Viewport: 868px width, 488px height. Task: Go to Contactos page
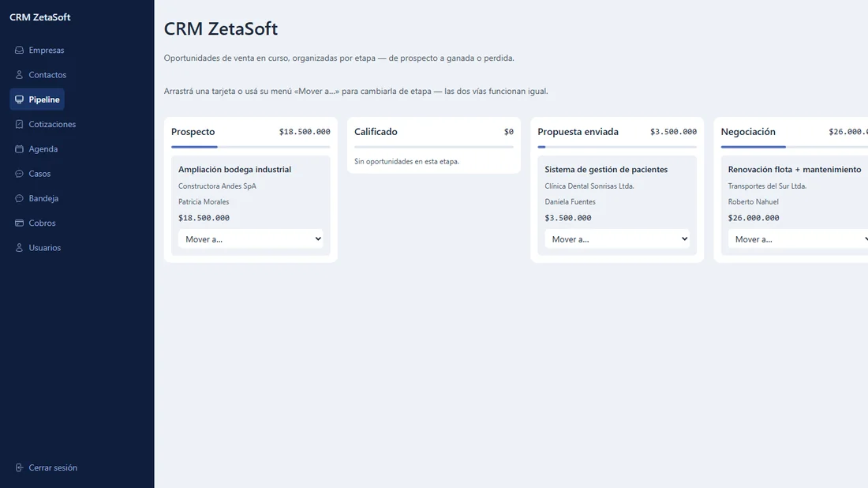40,75
